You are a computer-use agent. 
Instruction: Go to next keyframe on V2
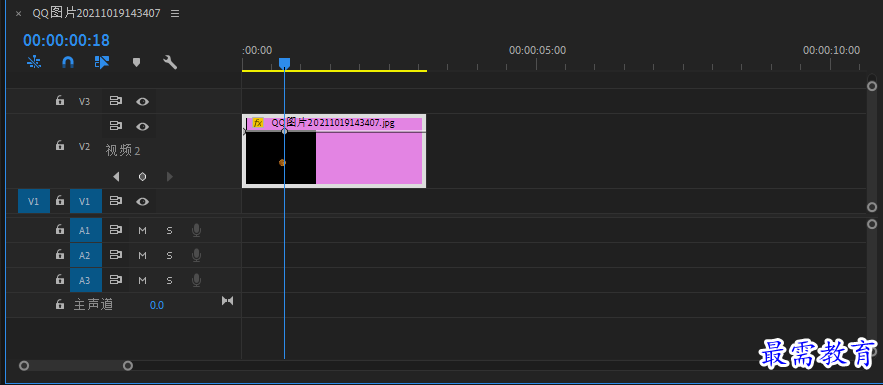tap(170, 177)
